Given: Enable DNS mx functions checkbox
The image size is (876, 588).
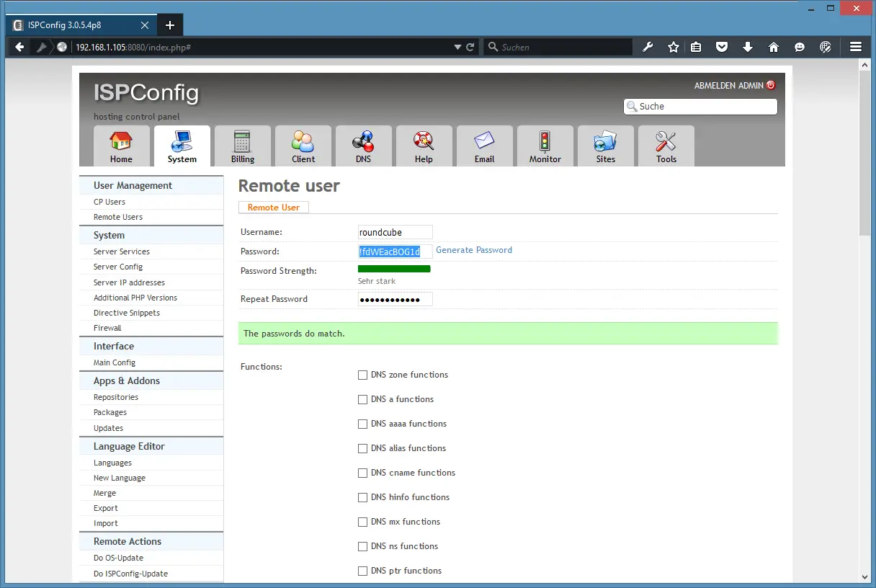Looking at the screenshot, I should [363, 522].
